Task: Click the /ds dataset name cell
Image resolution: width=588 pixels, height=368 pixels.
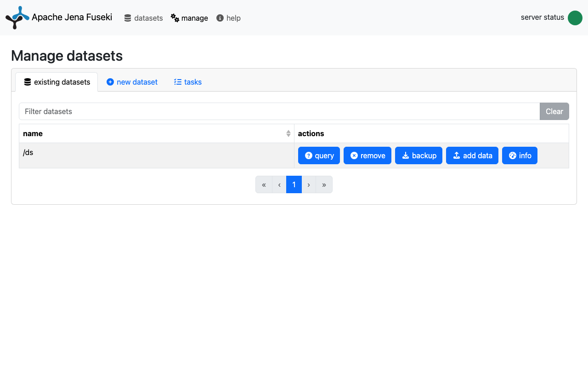Action: click(x=157, y=155)
